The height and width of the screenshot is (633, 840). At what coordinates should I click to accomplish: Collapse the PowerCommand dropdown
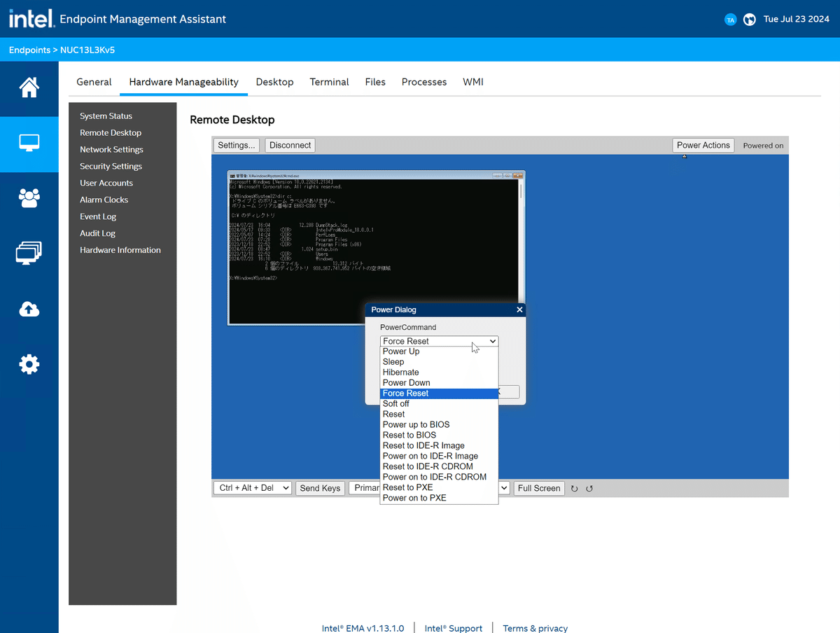(440, 341)
